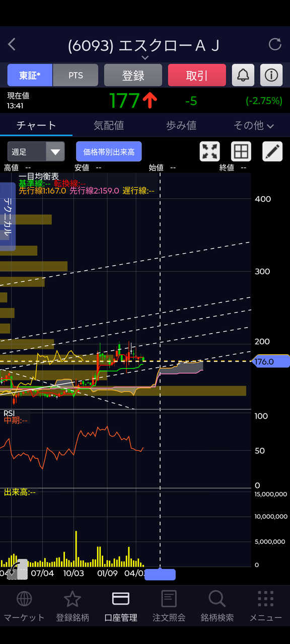
Task: Expand the chevron under the stock name
Action: pyautogui.click(x=145, y=58)
